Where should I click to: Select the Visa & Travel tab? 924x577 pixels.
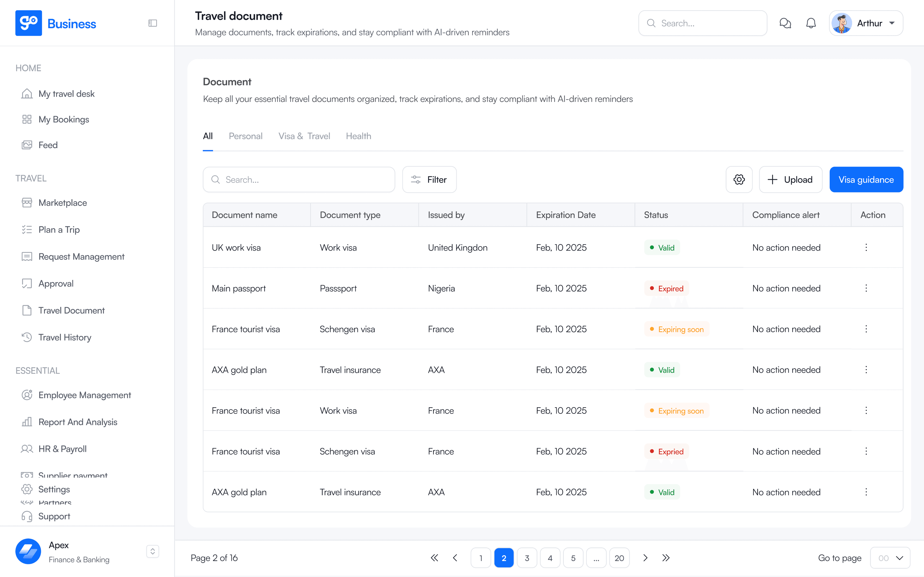point(304,136)
